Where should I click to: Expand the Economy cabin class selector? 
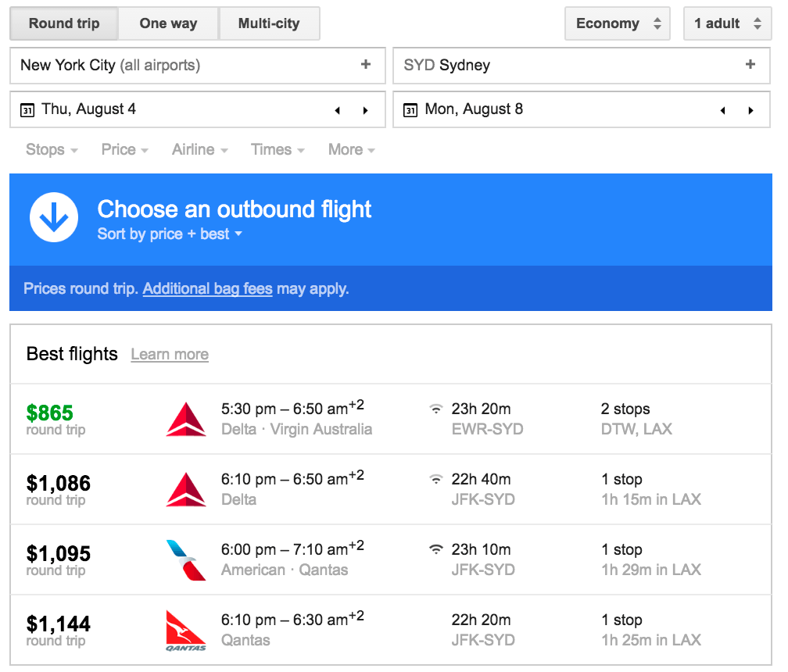[x=617, y=23]
